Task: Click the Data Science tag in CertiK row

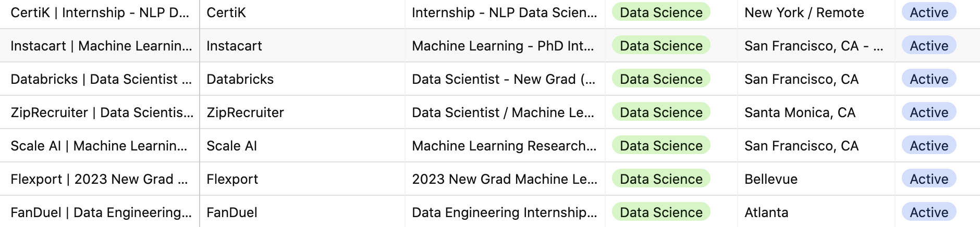Action: [661, 12]
